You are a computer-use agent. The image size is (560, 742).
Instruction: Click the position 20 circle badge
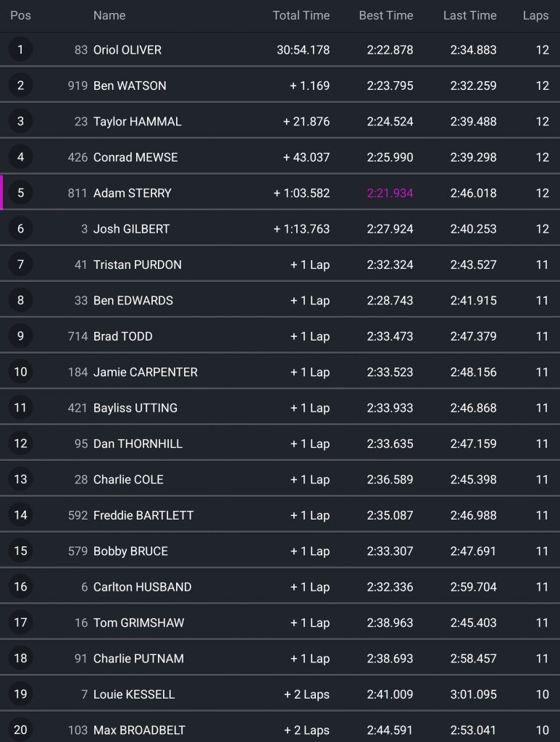click(x=20, y=730)
